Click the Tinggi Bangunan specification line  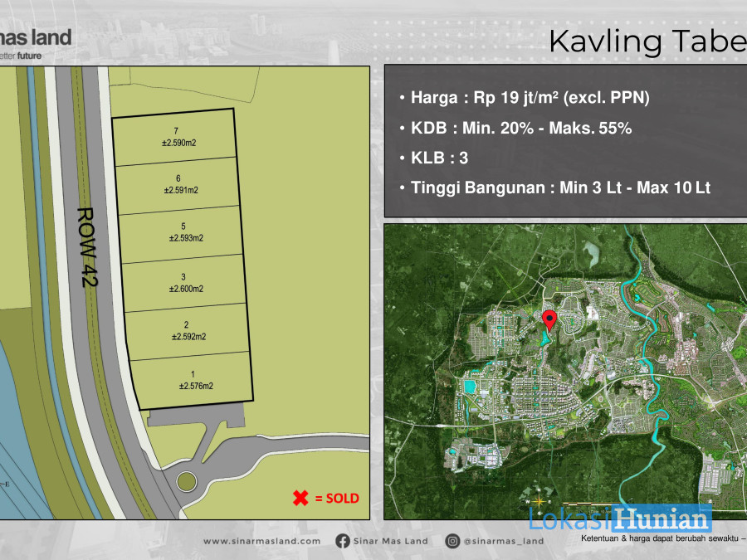tap(555, 187)
